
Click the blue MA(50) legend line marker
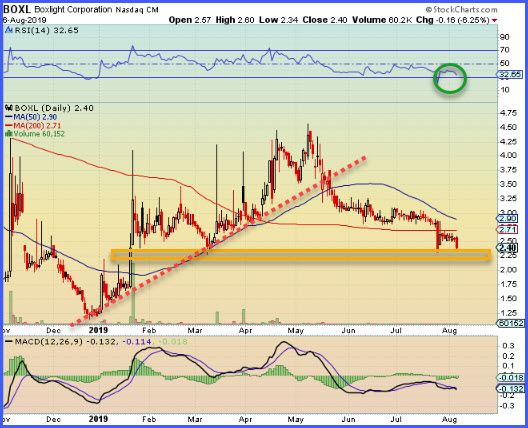[x=9, y=117]
